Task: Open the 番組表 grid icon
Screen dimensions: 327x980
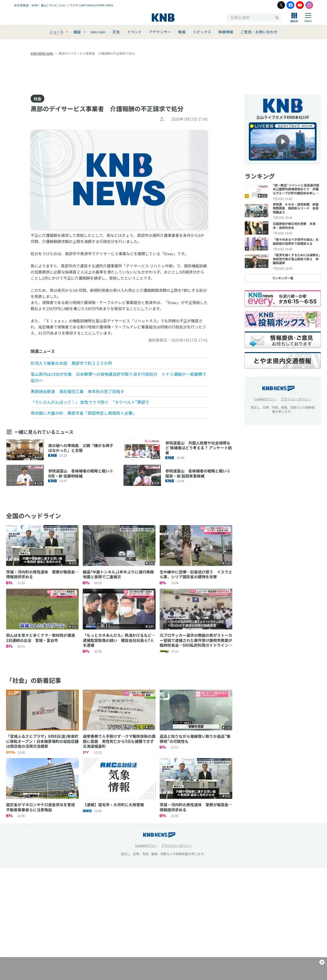Action: click(x=294, y=17)
